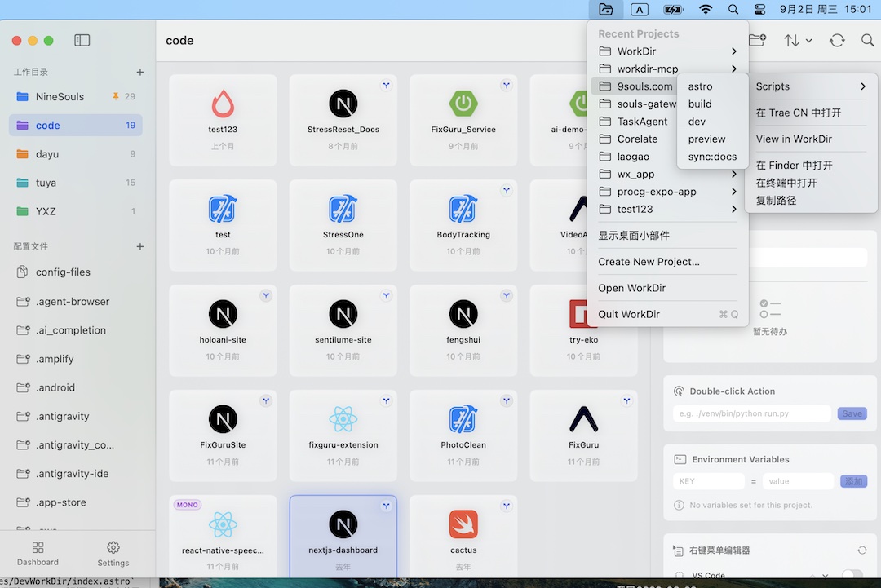The height and width of the screenshot is (588, 881).
Task: Open the FixGuruSite project icon
Action: (x=223, y=419)
